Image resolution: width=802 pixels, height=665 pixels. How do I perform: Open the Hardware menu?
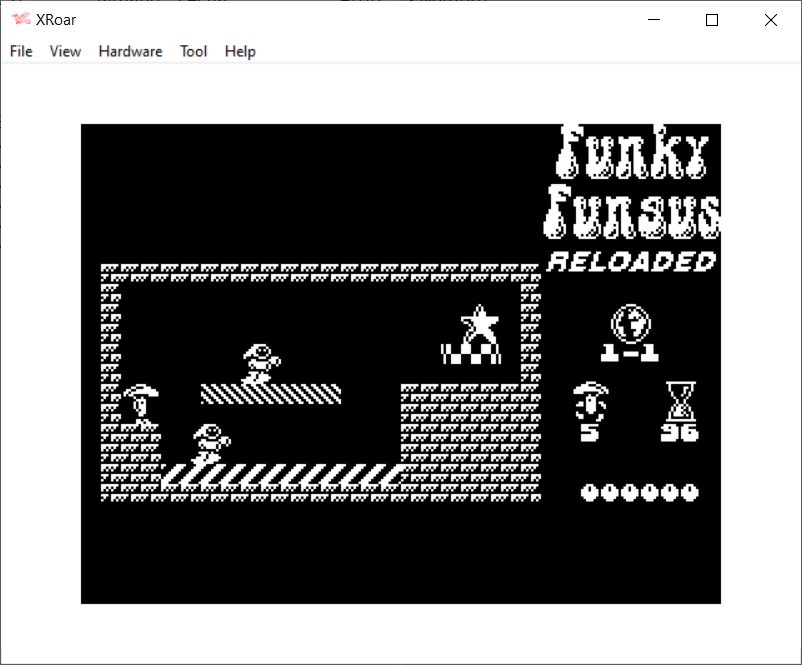pos(130,51)
